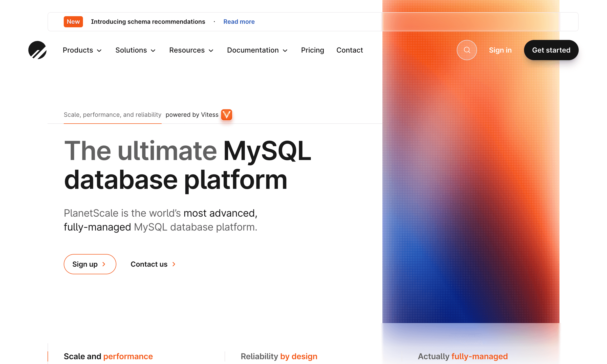
Task: Click the Sign up text
Action: click(85, 264)
